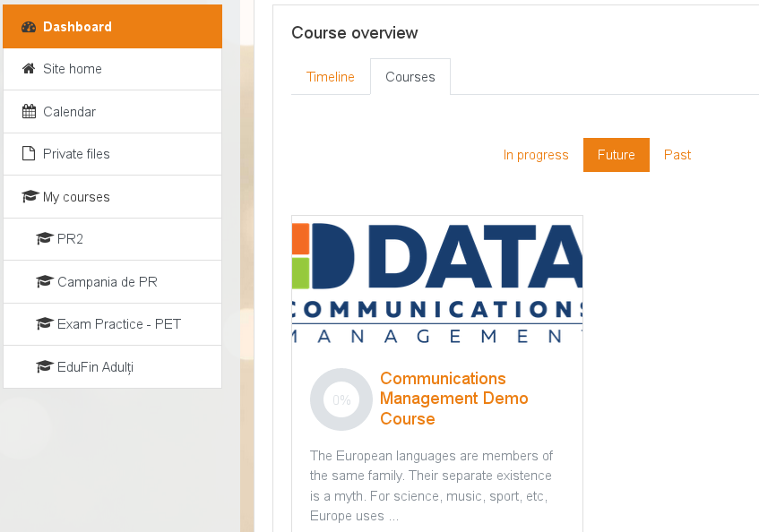Viewport: 759px width, 532px height.
Task: Toggle the Future courses filter
Action: pos(616,154)
